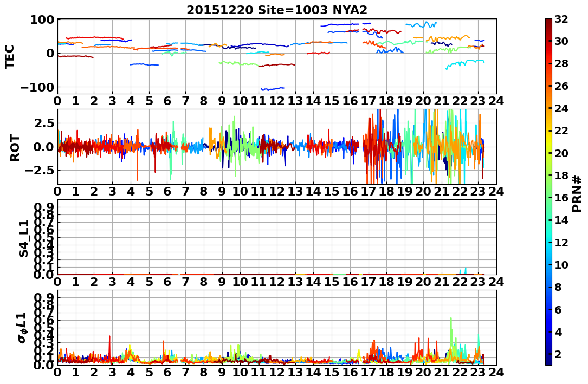Click colorbar tick label 32
Viewport: 588px width, 384px height.
tap(561, 19)
